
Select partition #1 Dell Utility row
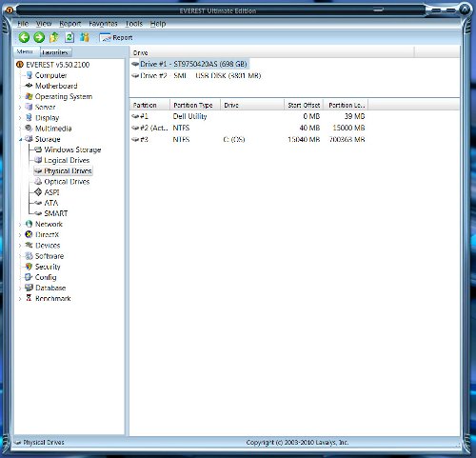248,116
